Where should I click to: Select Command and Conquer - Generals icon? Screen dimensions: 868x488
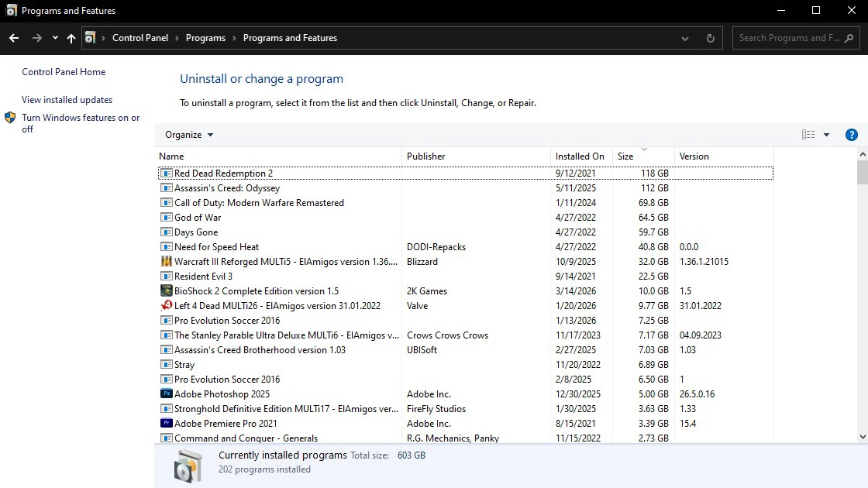tap(166, 438)
